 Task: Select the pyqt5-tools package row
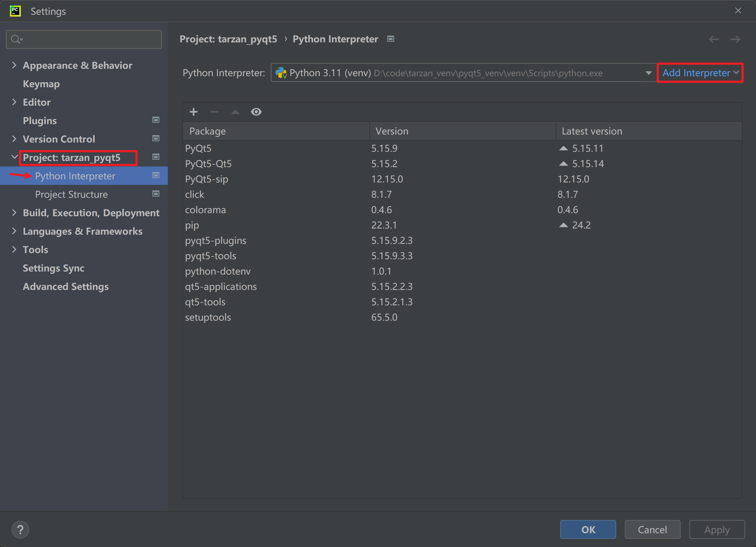pos(462,256)
